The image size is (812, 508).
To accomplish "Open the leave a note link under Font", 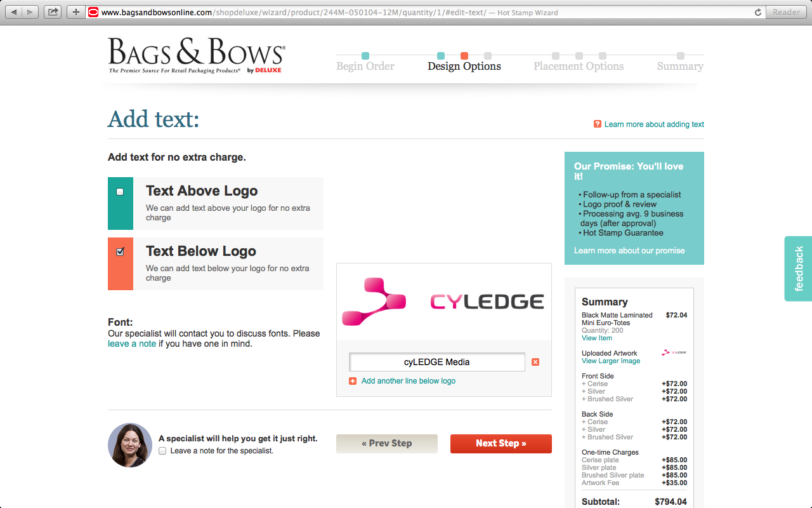I will pos(131,343).
